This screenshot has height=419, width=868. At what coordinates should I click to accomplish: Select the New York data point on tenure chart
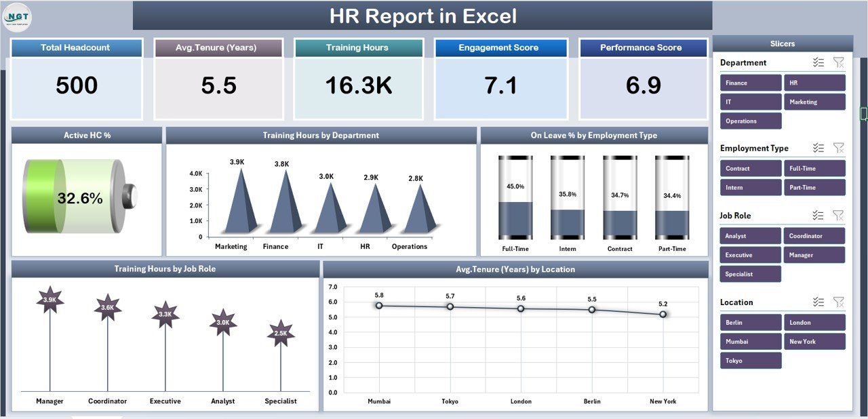(x=663, y=314)
